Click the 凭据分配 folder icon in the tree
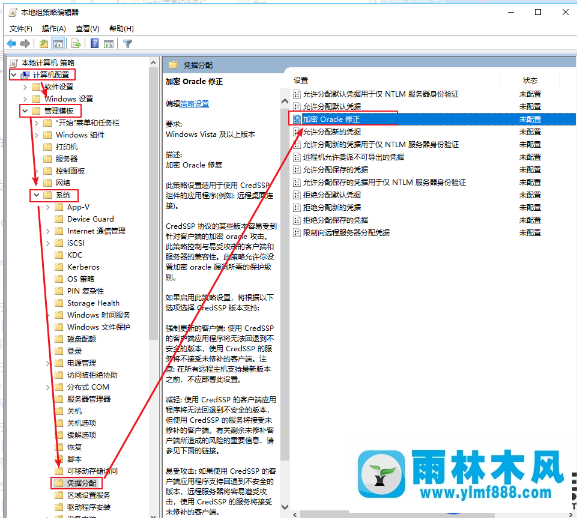The image size is (577, 518). pyautogui.click(x=58, y=483)
